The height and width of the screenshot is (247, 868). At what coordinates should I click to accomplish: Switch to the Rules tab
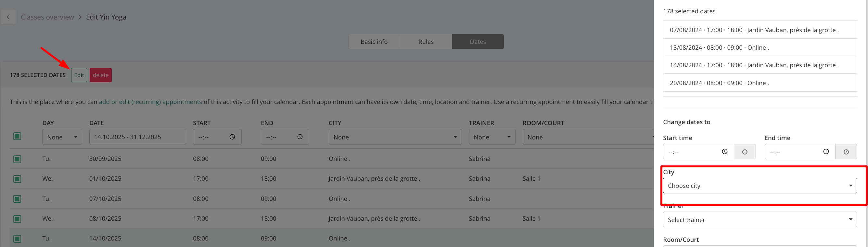(426, 42)
